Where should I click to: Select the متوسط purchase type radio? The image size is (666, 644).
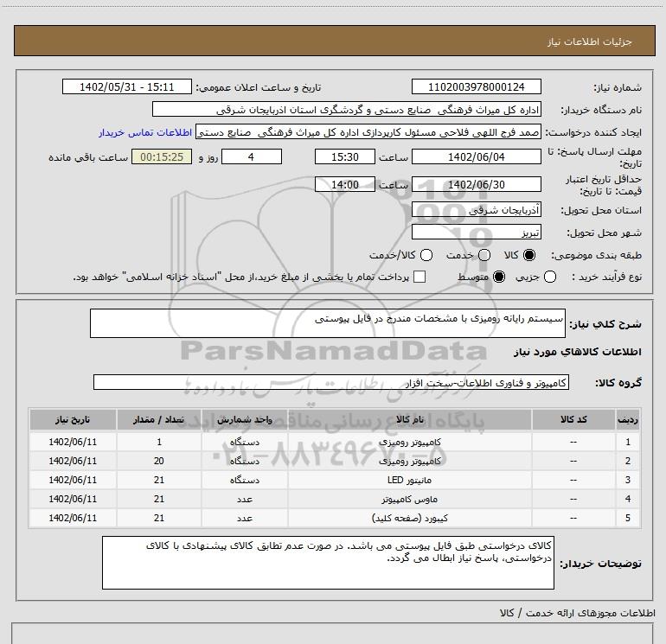(x=499, y=277)
